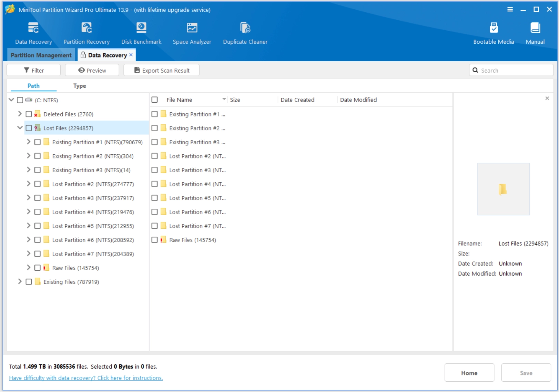Click folder icon of Lost Partition #7 in tree
Screen dimensions: 559x392
47,254
